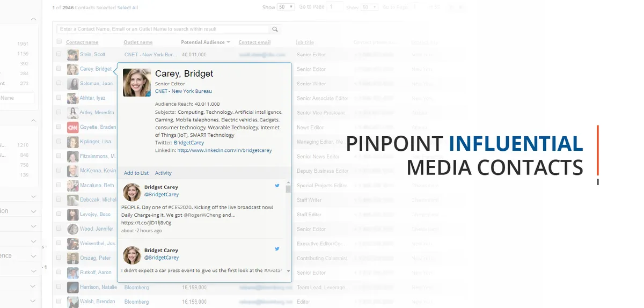Open Twitter bird icon on second tweet
The width and height of the screenshot is (644, 308).
pos(277,249)
